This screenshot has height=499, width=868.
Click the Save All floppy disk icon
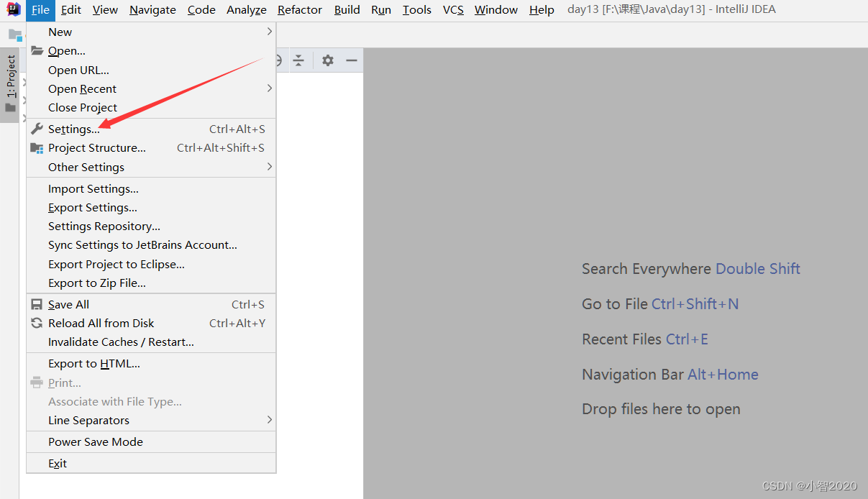click(37, 304)
